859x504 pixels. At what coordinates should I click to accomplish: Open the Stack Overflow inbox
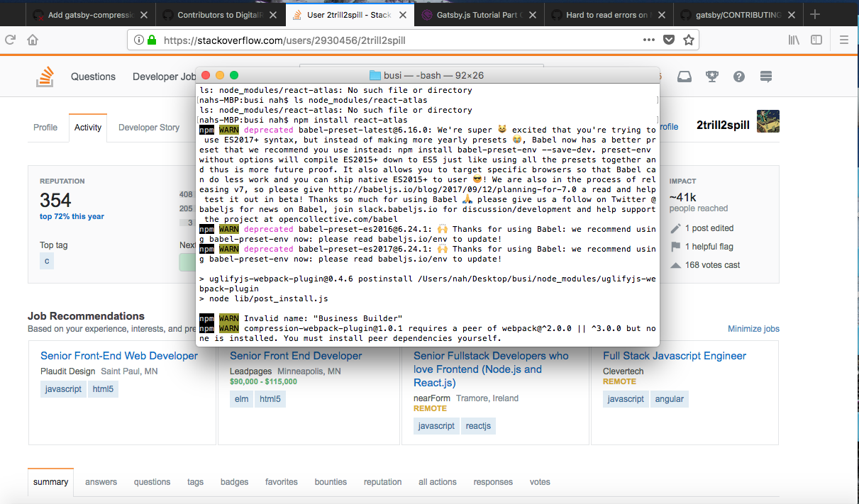click(684, 77)
